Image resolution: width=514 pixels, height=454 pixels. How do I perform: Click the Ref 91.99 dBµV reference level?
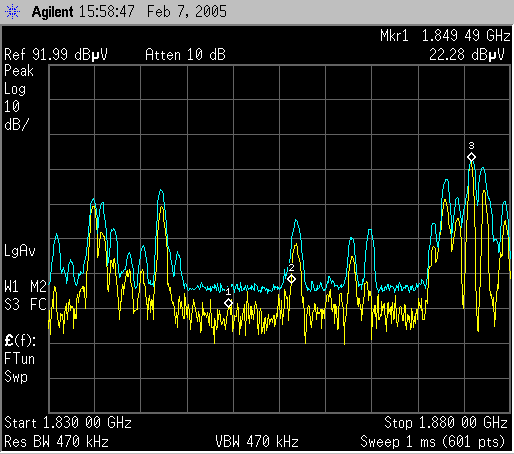coord(56,55)
